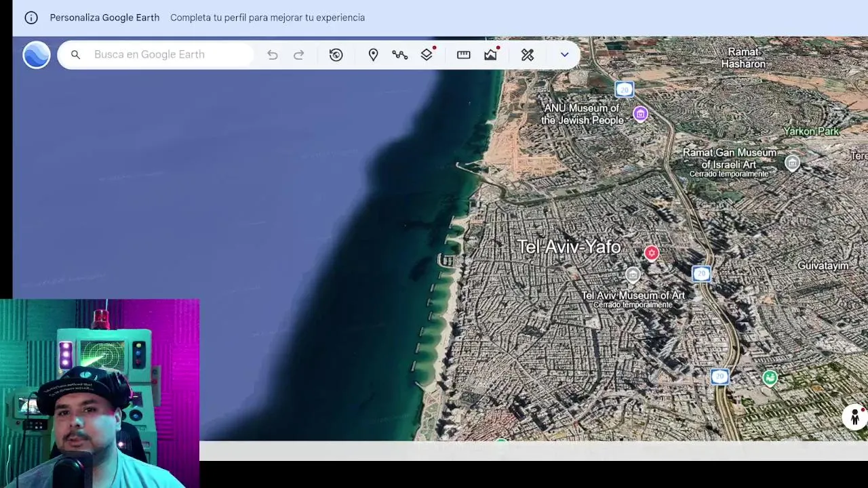Click the Yarkon Park label
Screen dimensions: 868x488
(811, 131)
